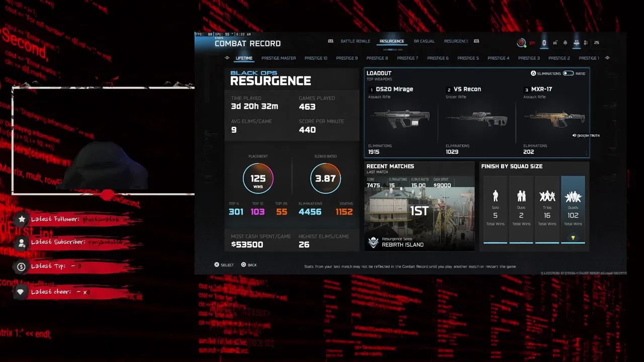
Task: Open the friends/social icon
Action: click(587, 43)
